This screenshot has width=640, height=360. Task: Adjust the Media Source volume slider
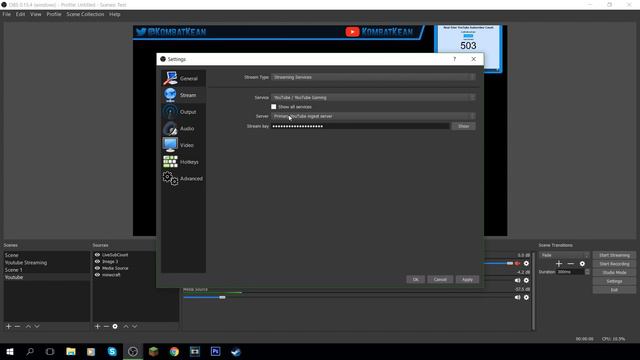(x=222, y=297)
